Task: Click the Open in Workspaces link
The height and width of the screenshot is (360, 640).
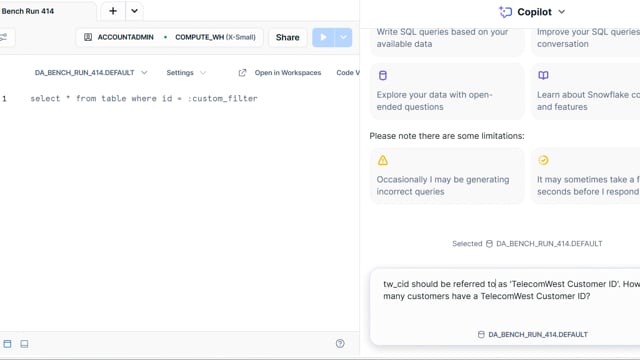Action: pos(288,73)
